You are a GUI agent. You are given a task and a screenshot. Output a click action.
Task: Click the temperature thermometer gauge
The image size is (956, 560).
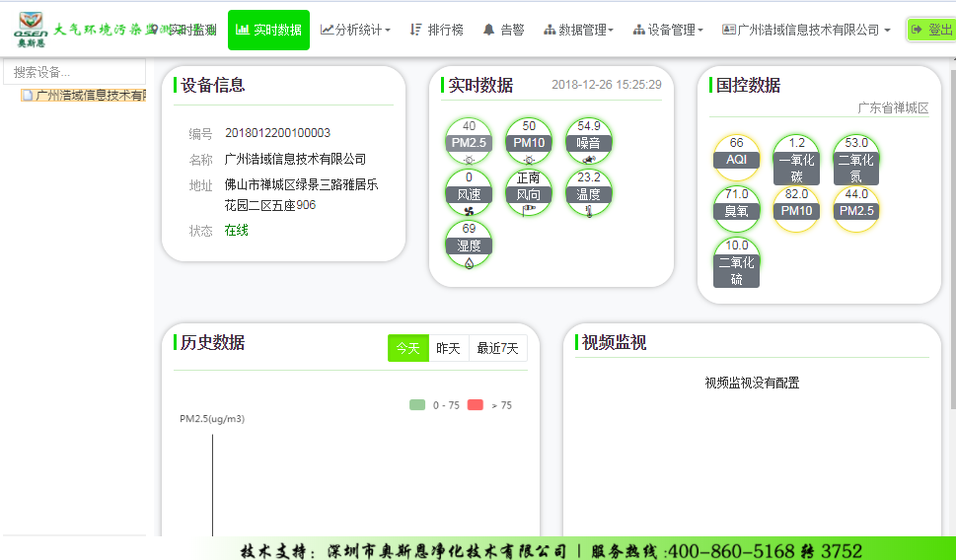[x=589, y=193]
